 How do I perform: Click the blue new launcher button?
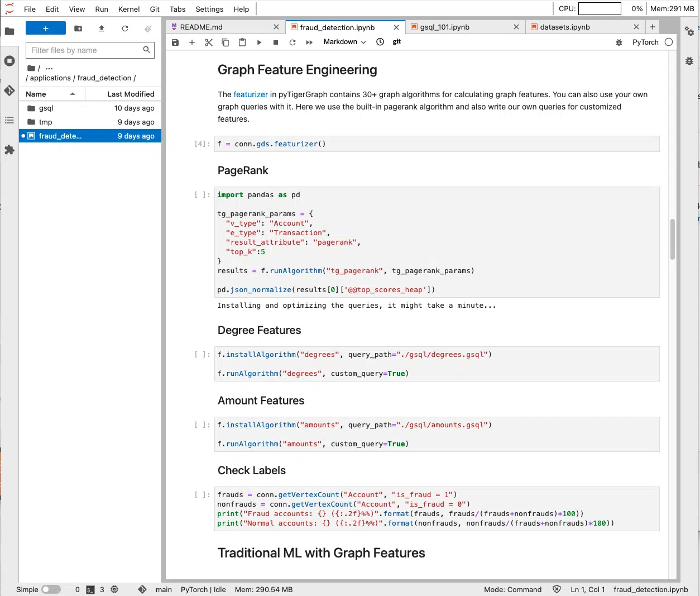(x=46, y=28)
